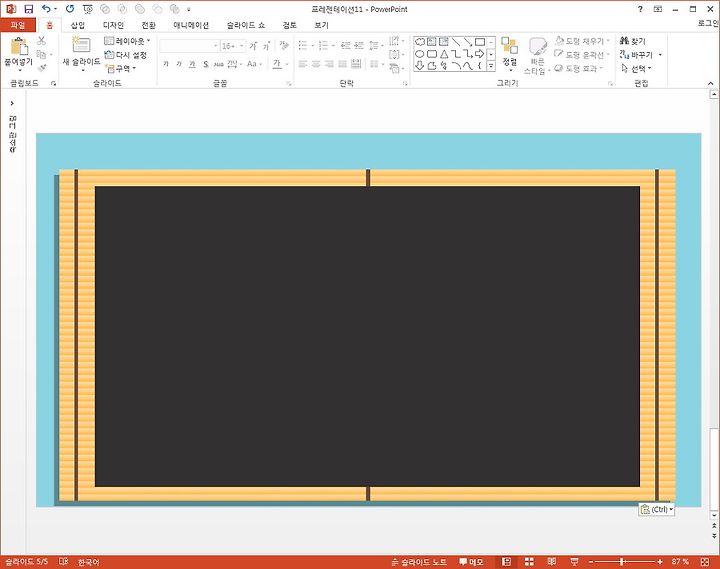The image size is (720, 569).
Task: Open 찾기 find tool
Action: pos(632,41)
